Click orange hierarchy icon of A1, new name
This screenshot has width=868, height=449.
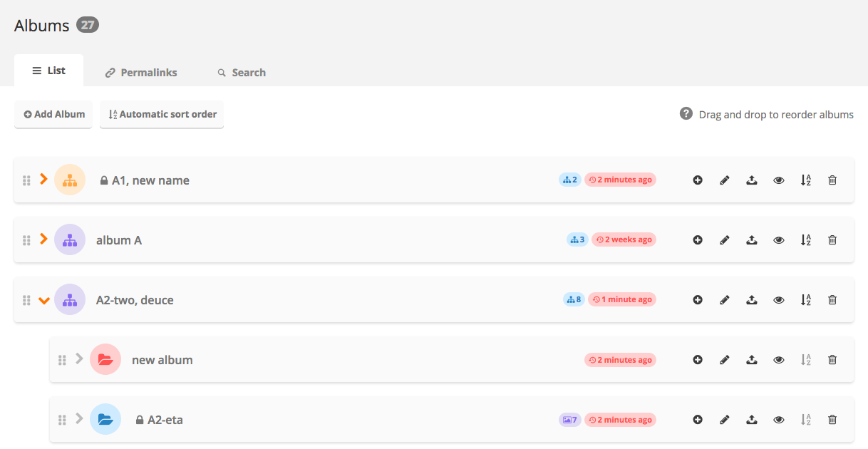(70, 180)
